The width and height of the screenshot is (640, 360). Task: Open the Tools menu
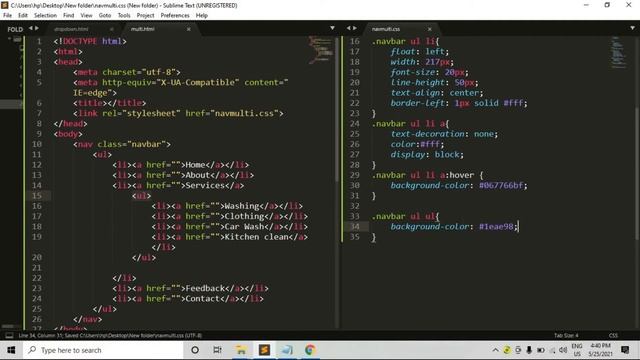124,16
